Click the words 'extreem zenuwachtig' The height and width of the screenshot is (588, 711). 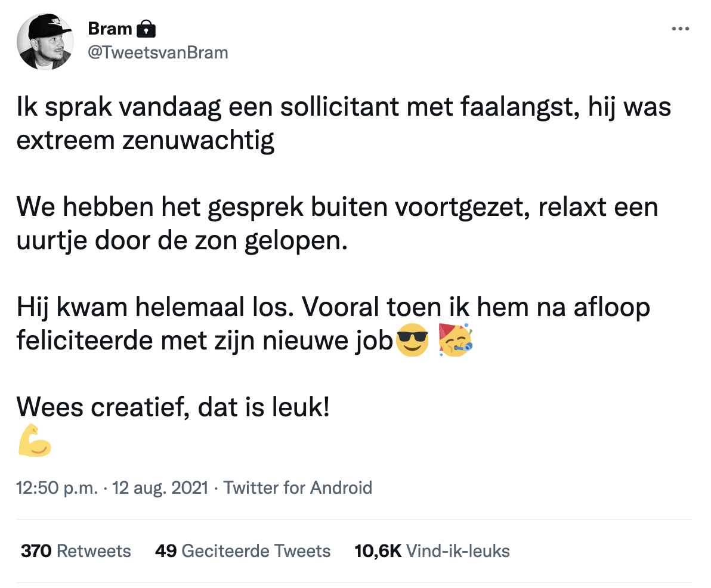coord(145,142)
